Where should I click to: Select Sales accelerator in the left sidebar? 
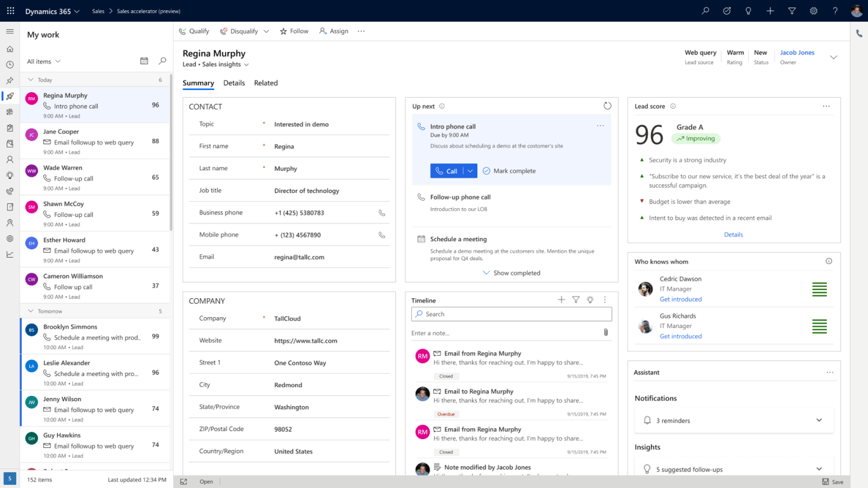tap(9, 96)
